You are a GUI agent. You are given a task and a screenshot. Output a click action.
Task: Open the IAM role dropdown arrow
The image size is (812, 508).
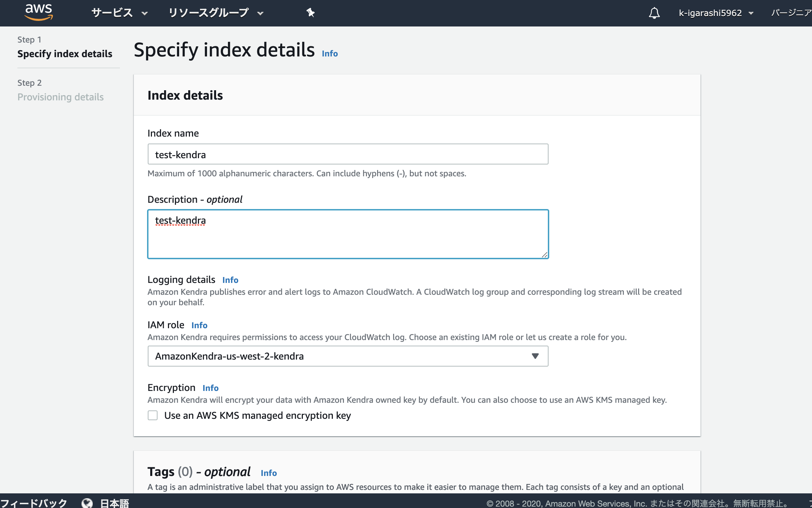535,356
